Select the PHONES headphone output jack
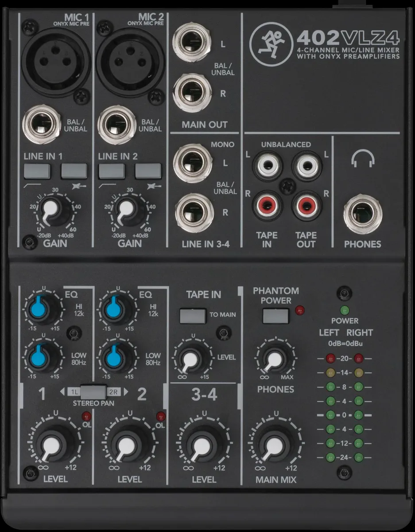The height and width of the screenshot is (532, 415). (363, 213)
